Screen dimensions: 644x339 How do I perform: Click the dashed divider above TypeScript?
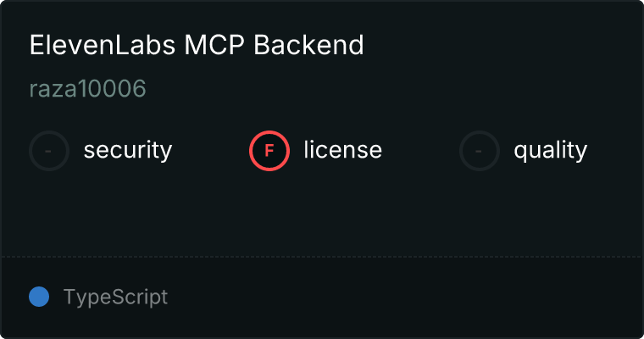coord(322,257)
